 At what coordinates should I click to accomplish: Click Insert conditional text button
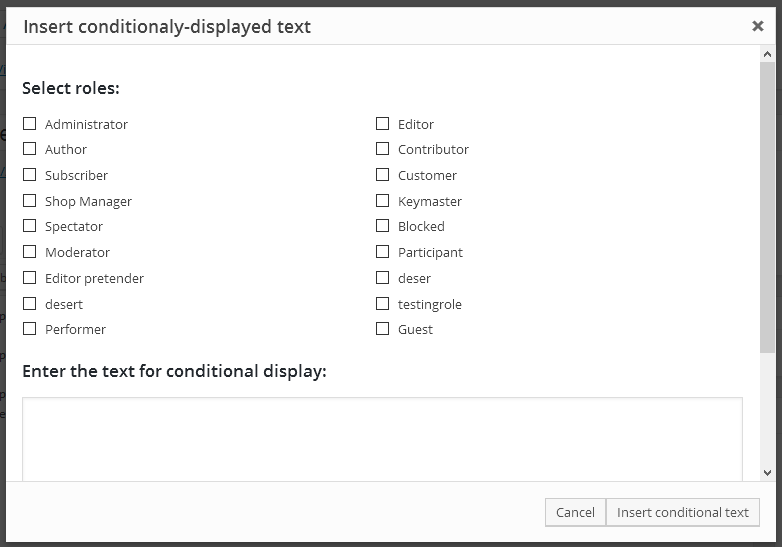(683, 512)
